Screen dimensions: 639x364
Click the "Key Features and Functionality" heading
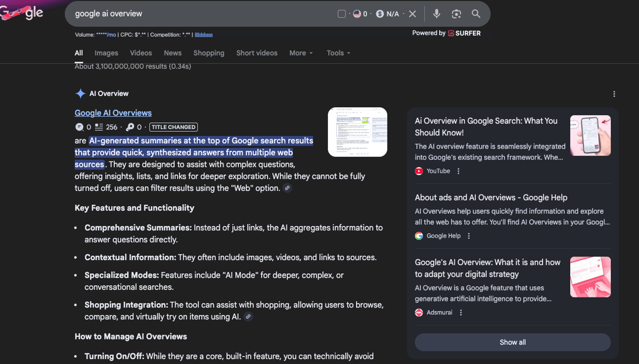tap(134, 208)
